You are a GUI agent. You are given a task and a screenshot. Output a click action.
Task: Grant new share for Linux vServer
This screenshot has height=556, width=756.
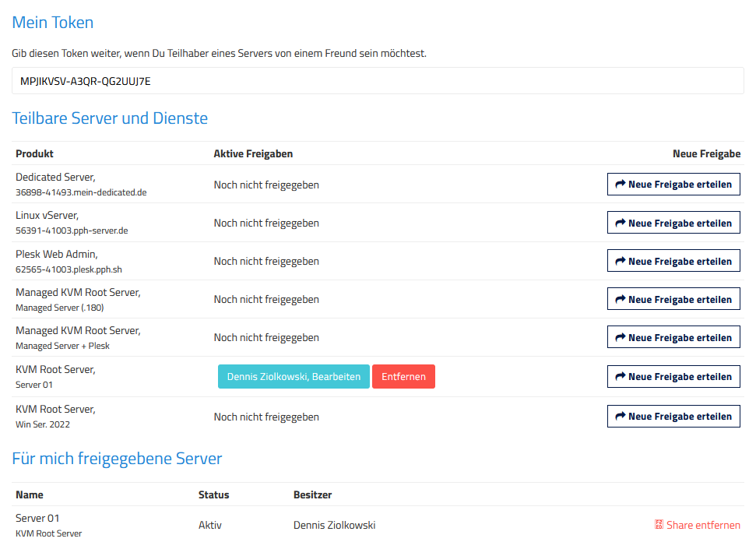coord(673,222)
